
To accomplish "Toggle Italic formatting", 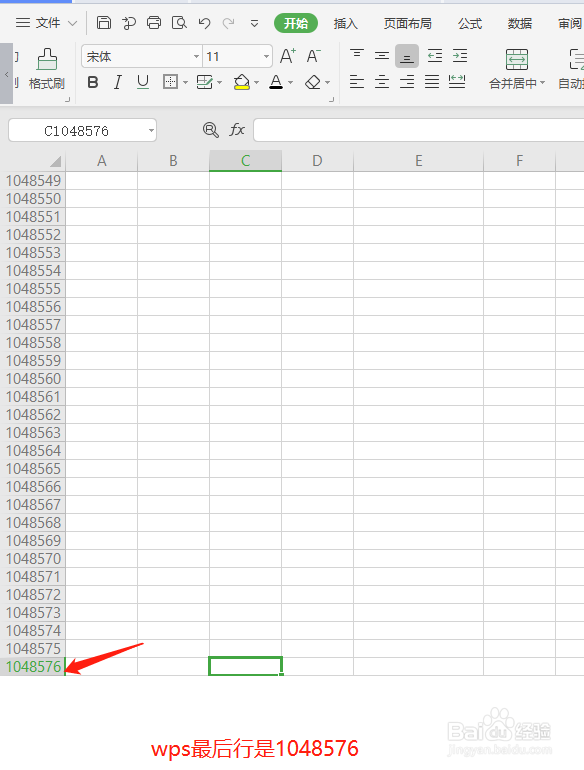I will click(x=117, y=82).
